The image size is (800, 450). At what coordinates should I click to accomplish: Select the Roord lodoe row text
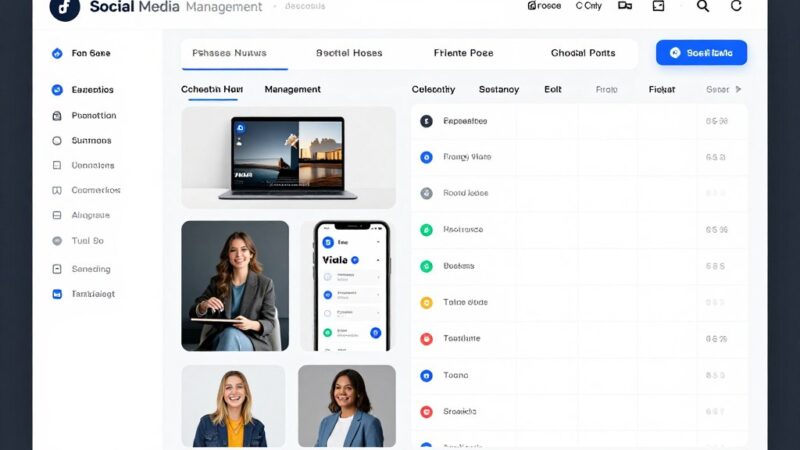465,193
